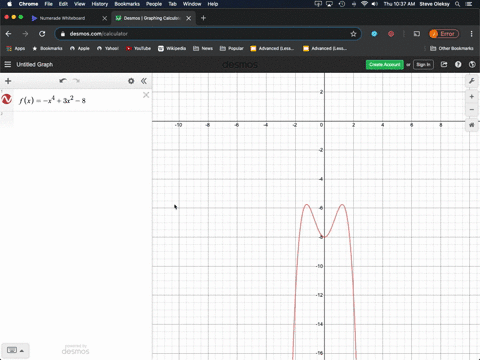480x360 pixels.
Task: Open the YouTube bookmark
Action: (x=138, y=48)
